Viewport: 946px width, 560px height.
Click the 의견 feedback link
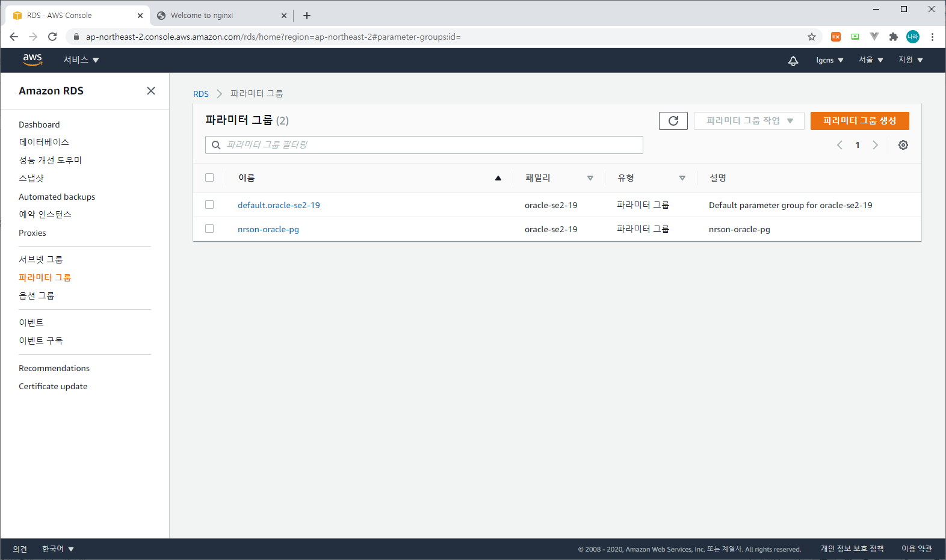click(20, 549)
